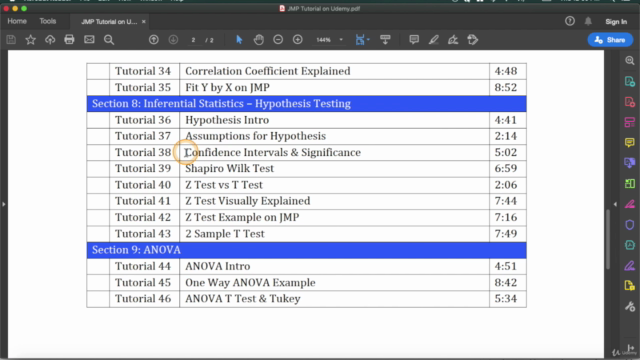
Task: Click 'Section 9: ANOVA' header row
Action: [306, 250]
